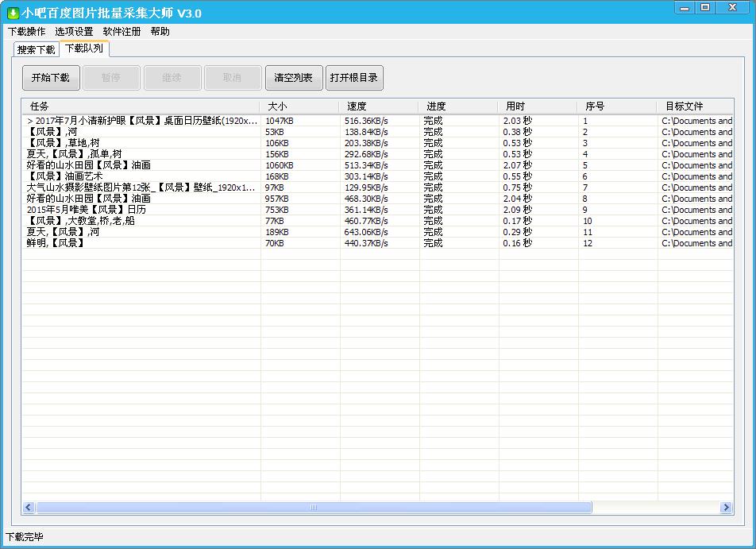
Task: Minimize the application window
Action: [685, 8]
